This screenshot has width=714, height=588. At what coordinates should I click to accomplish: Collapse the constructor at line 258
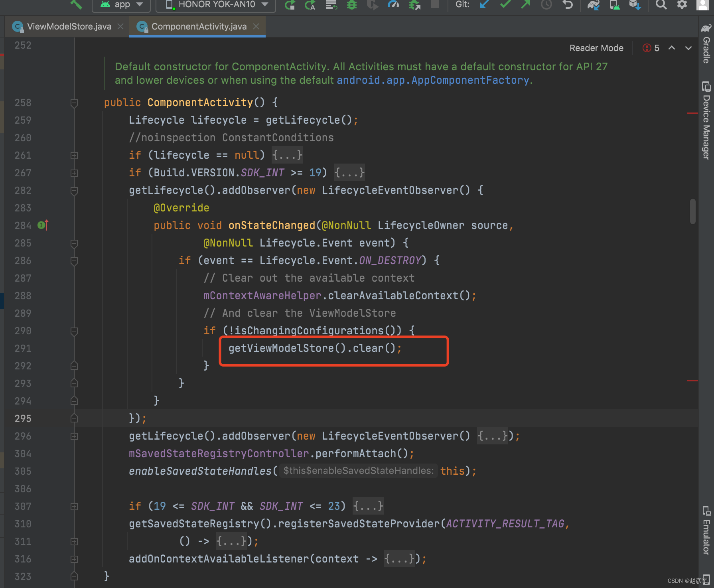point(74,103)
